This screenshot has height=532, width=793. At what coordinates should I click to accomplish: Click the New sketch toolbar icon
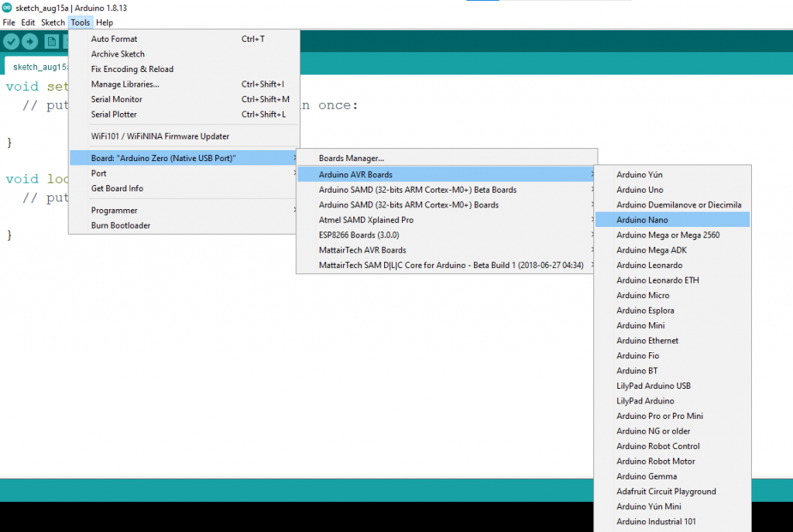pos(51,42)
